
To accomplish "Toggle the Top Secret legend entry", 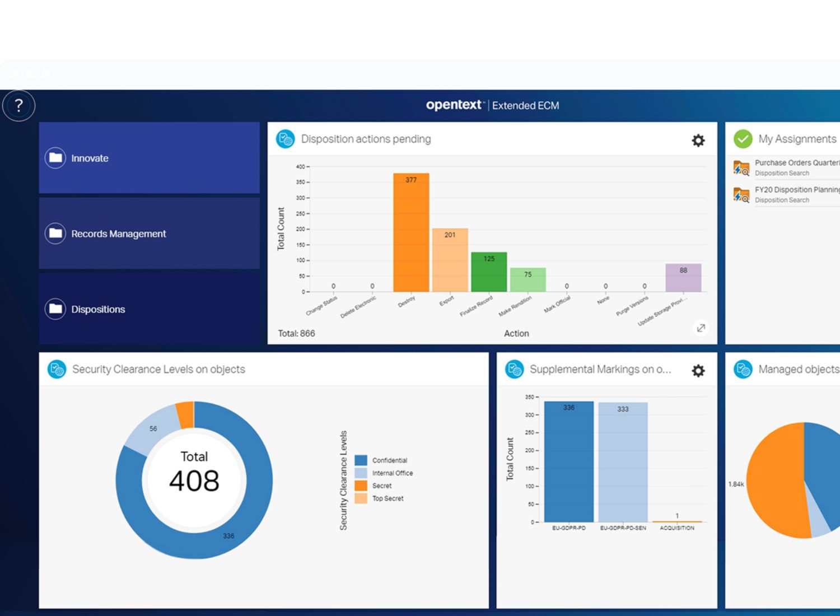I will tap(388, 498).
